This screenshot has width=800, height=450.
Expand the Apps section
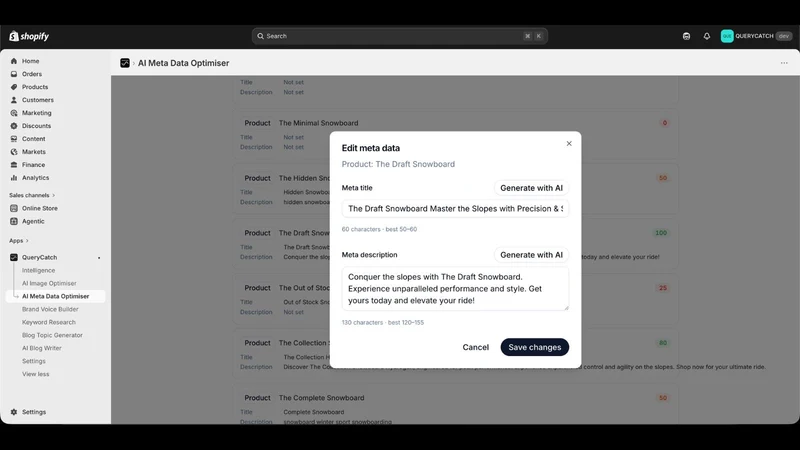(18, 240)
